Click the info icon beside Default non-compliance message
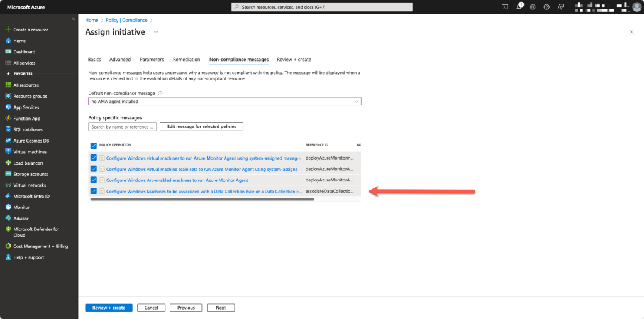This screenshot has width=644, height=319. click(160, 93)
